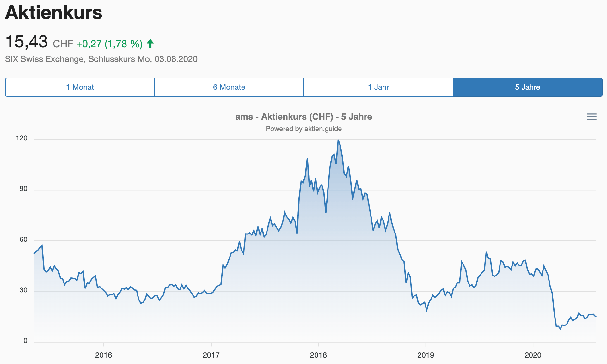Click the 2019 x-axis label
This screenshot has width=607, height=364.
[426, 355]
